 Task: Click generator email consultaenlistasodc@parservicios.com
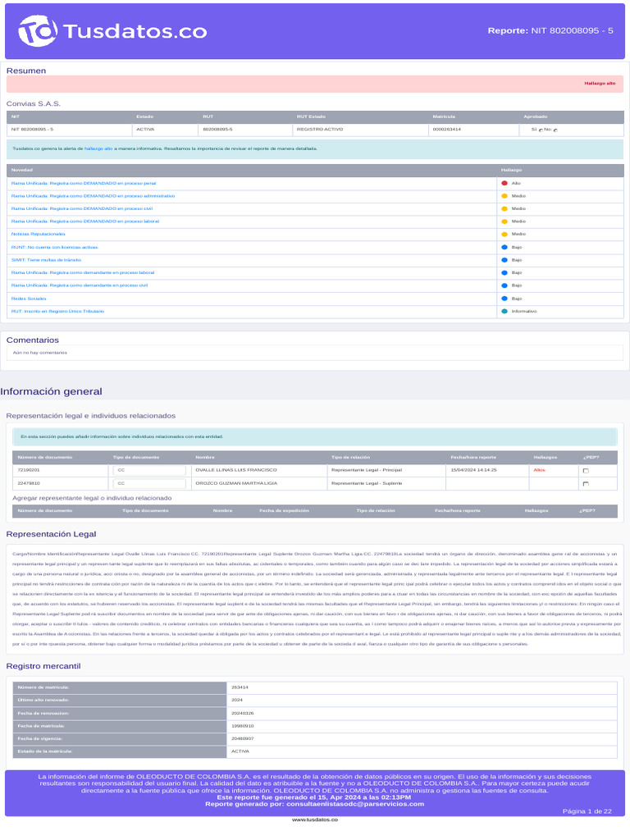[x=355, y=804]
